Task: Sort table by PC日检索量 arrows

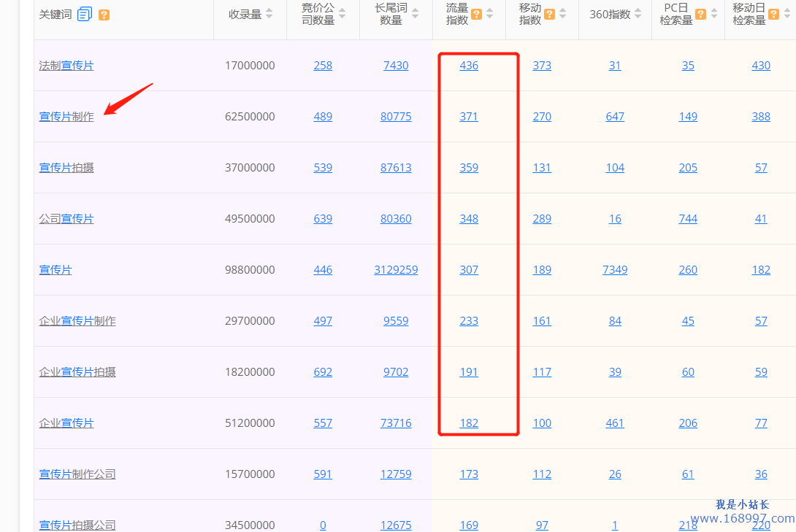Action: pyautogui.click(x=714, y=14)
